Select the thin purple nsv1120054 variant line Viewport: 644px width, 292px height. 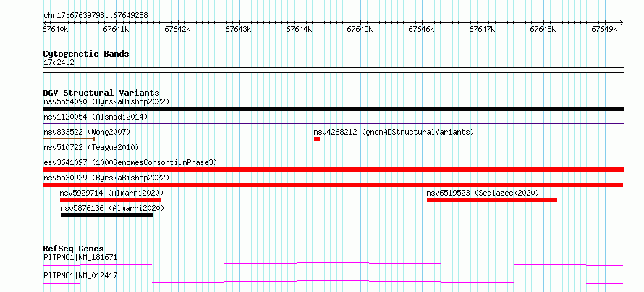coord(333,124)
